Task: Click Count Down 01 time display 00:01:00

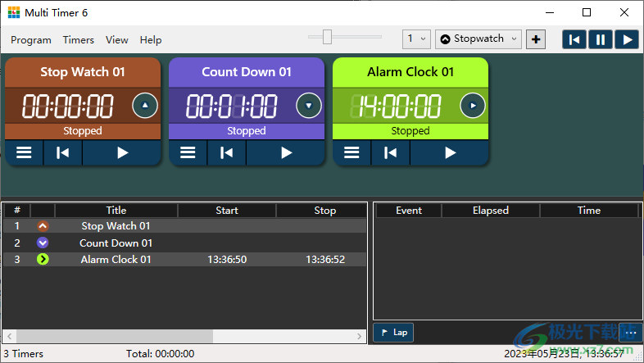Action: (x=232, y=106)
